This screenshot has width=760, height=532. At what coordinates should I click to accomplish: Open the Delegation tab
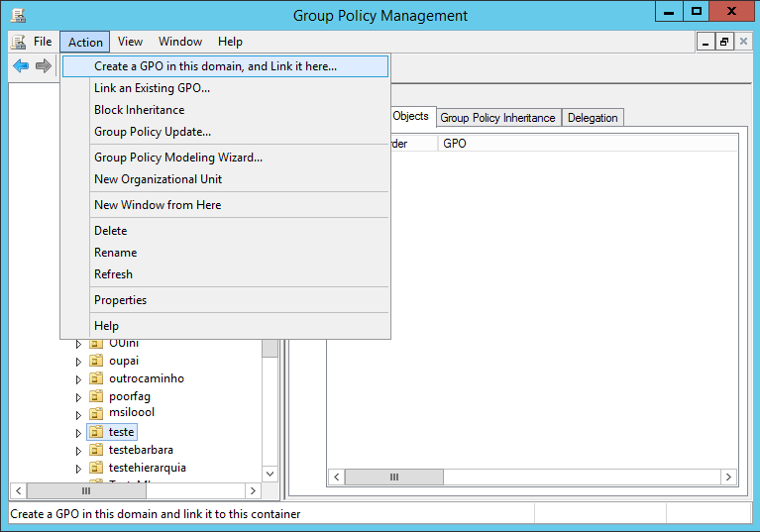click(x=593, y=118)
